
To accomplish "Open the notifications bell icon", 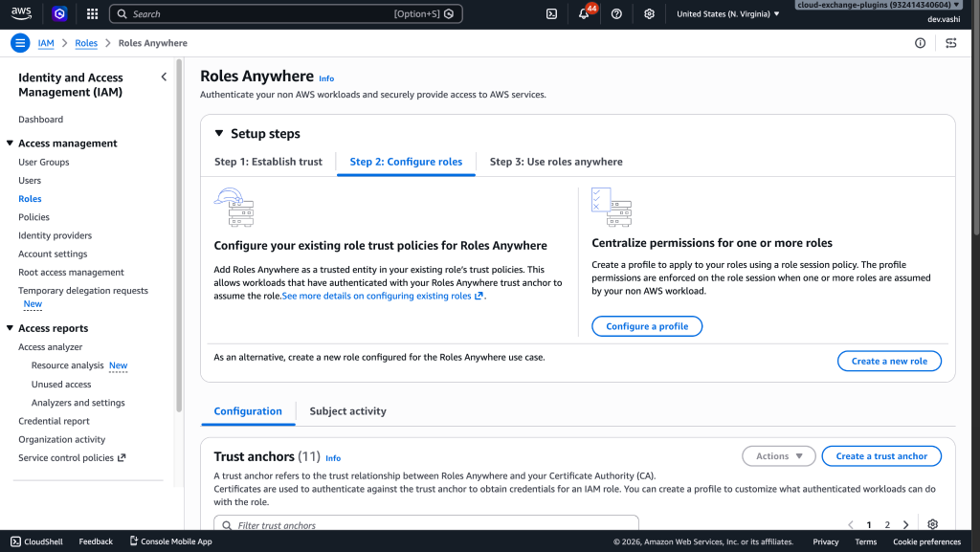I will pos(584,13).
